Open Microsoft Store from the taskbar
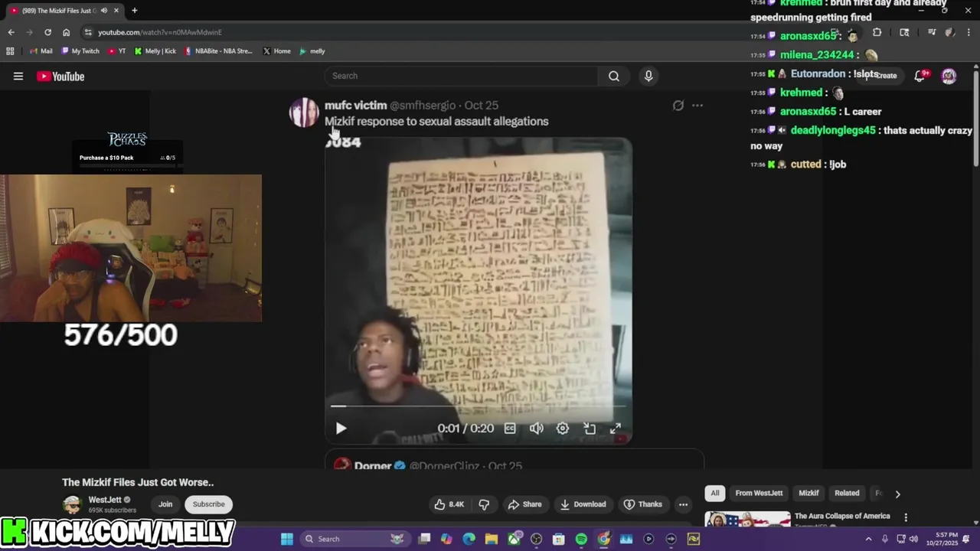This screenshot has width=980, height=551. coord(559,539)
